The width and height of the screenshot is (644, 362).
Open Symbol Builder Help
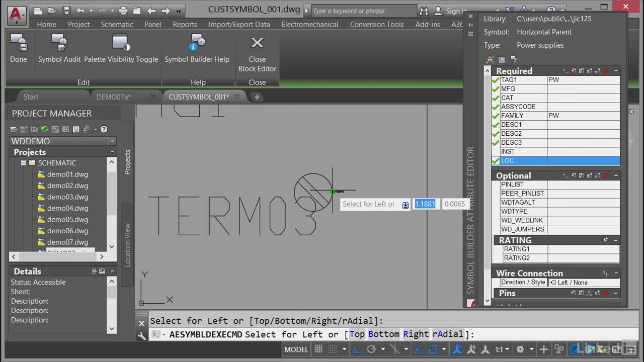click(x=197, y=49)
